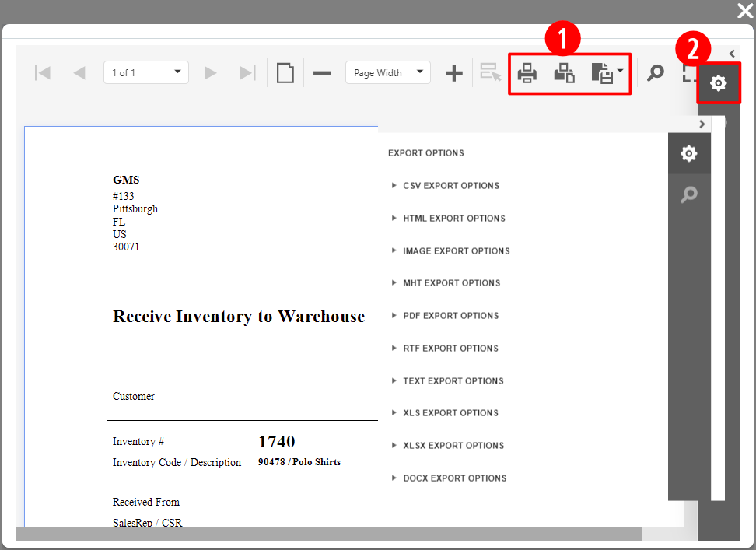The height and width of the screenshot is (550, 756).
Task: Click the zoom out minus icon
Action: pos(322,73)
